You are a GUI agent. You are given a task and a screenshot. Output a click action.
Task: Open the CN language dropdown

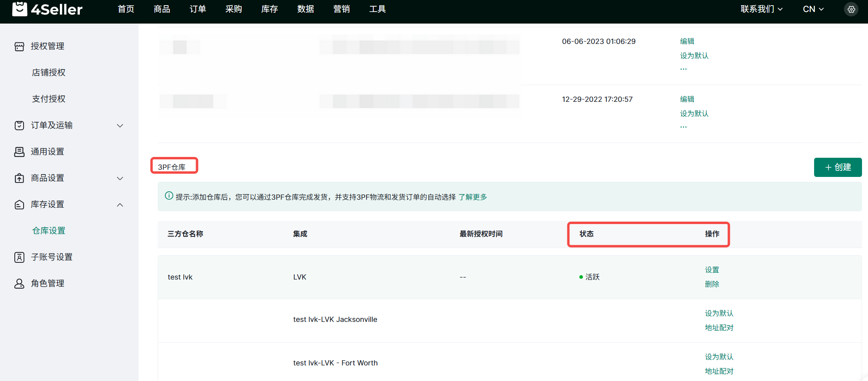[x=813, y=9]
